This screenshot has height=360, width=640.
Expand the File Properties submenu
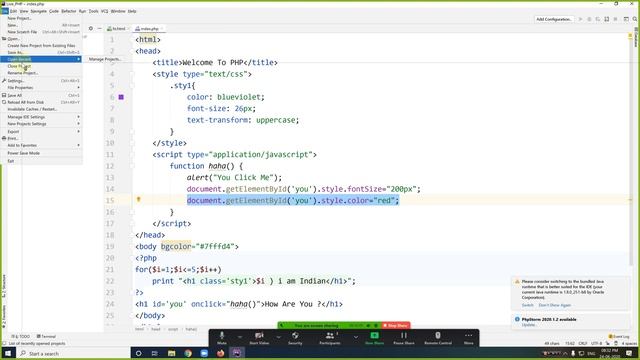click(41, 87)
